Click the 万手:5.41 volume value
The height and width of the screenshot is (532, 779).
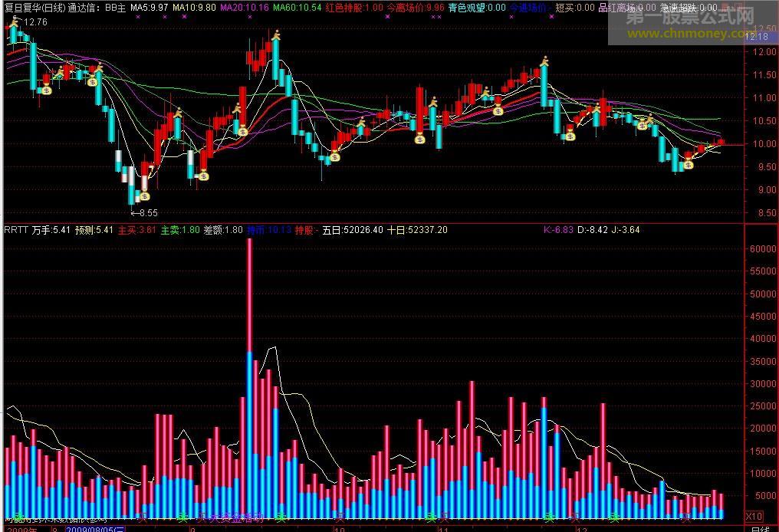pyautogui.click(x=51, y=229)
